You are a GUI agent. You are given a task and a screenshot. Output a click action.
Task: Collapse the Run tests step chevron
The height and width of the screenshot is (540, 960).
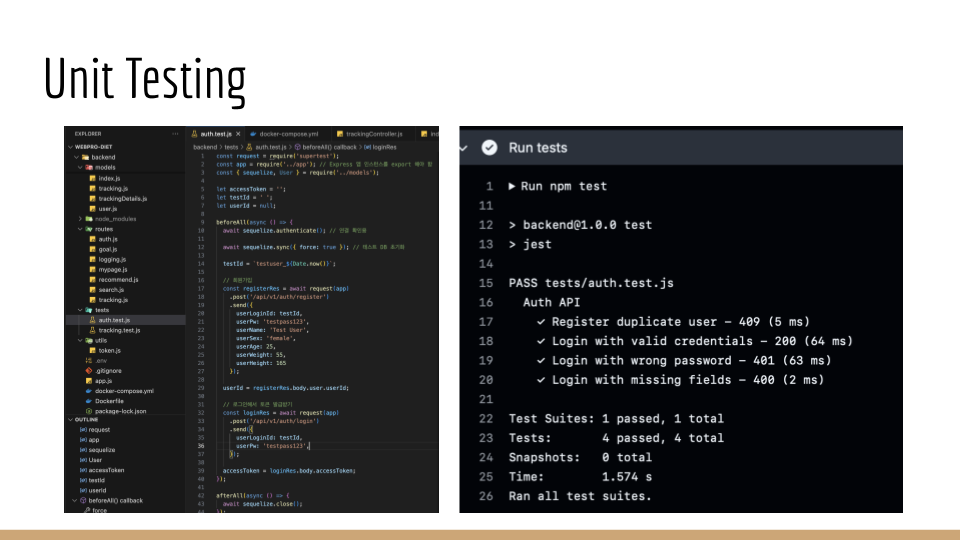pyautogui.click(x=465, y=147)
